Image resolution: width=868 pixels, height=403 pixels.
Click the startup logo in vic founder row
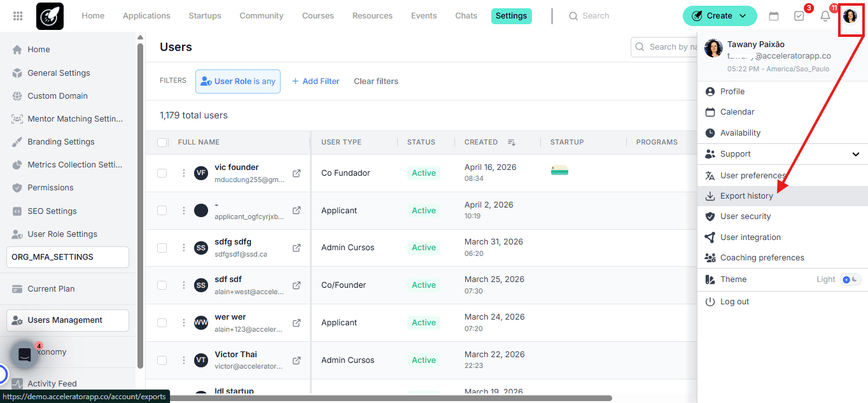pyautogui.click(x=559, y=171)
